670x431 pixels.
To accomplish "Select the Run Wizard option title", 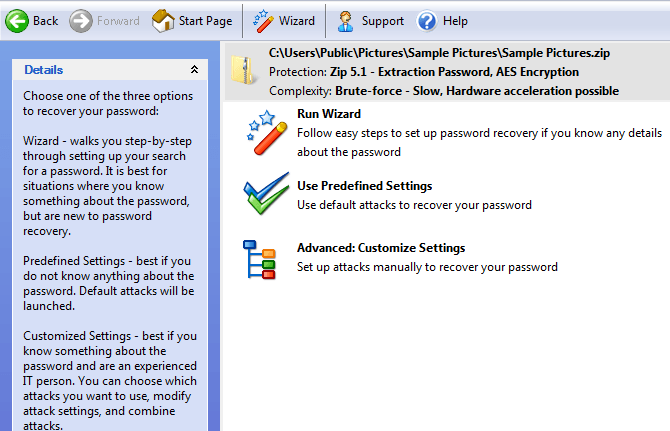I will (x=329, y=114).
